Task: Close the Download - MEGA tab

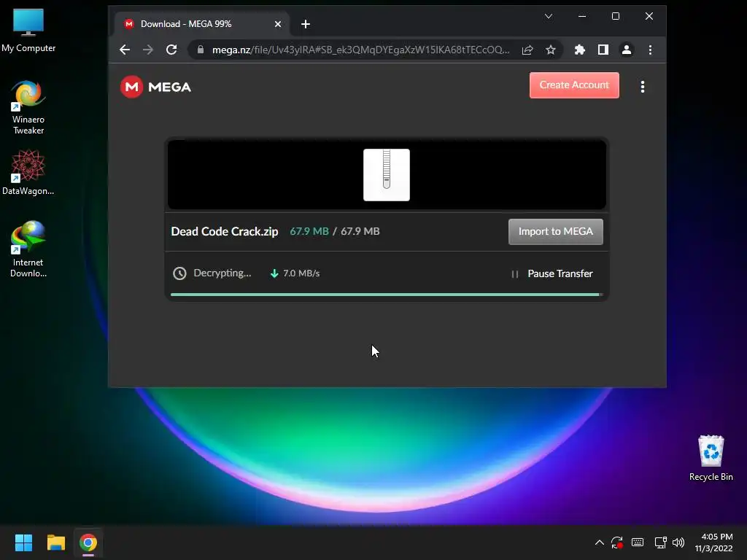Action: point(278,24)
